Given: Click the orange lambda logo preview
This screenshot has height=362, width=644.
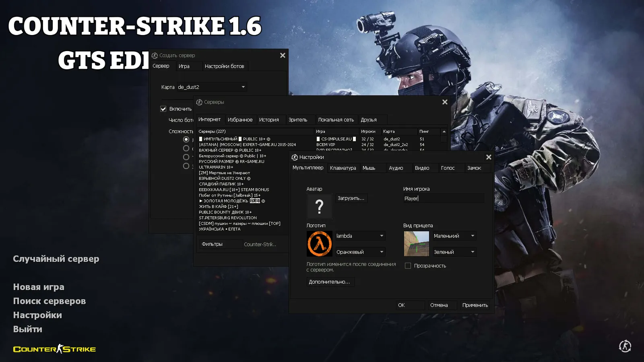Looking at the screenshot, I should click(x=319, y=244).
